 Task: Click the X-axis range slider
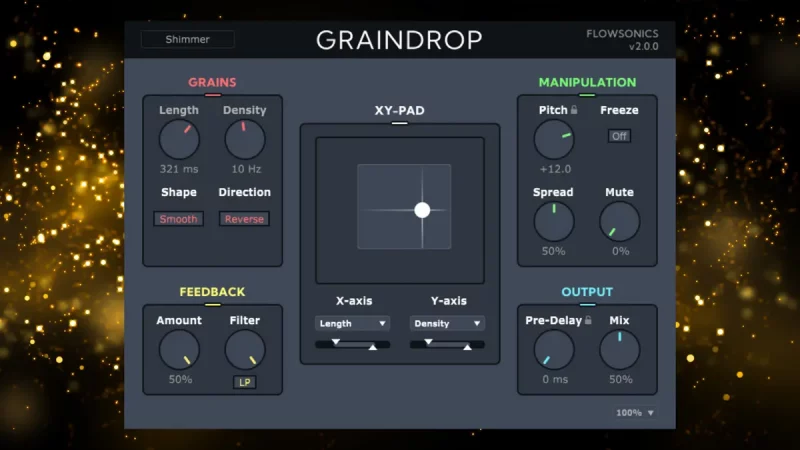(352, 344)
